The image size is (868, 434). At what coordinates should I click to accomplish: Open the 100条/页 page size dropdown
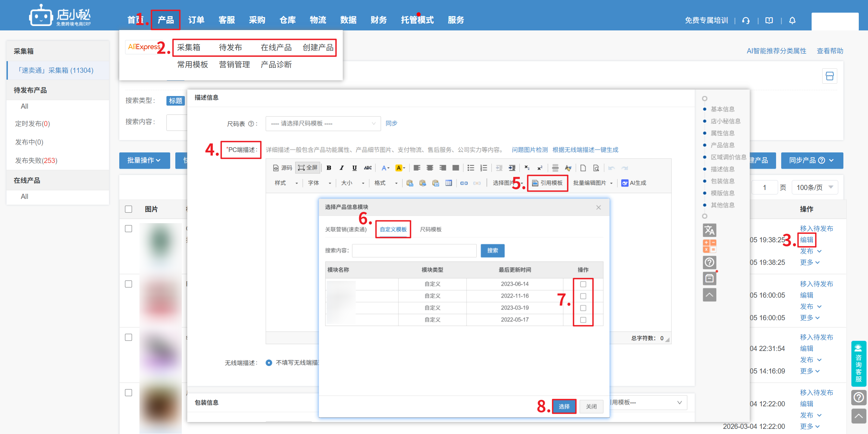pyautogui.click(x=815, y=187)
